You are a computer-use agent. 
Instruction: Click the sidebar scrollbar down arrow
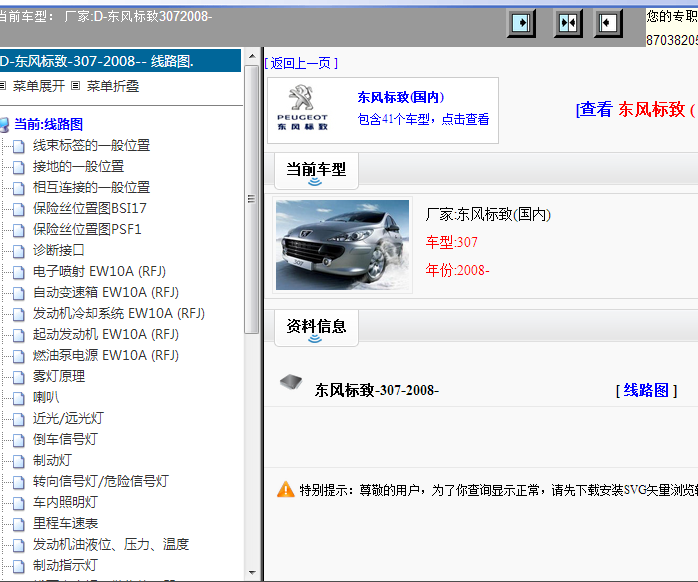click(252, 573)
